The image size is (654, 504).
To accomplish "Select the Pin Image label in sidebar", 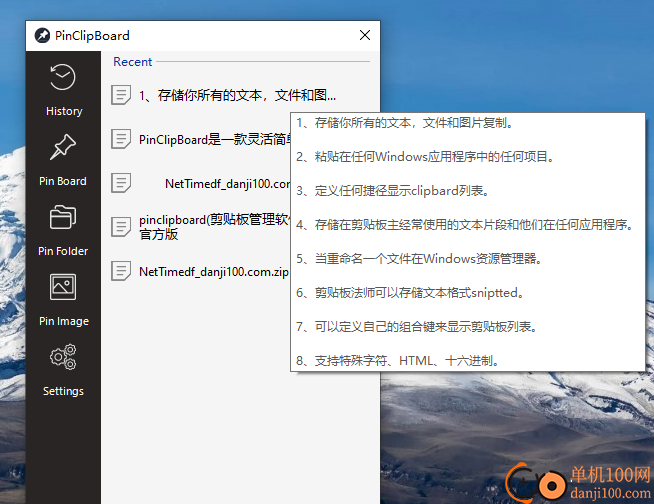I will coord(63,321).
